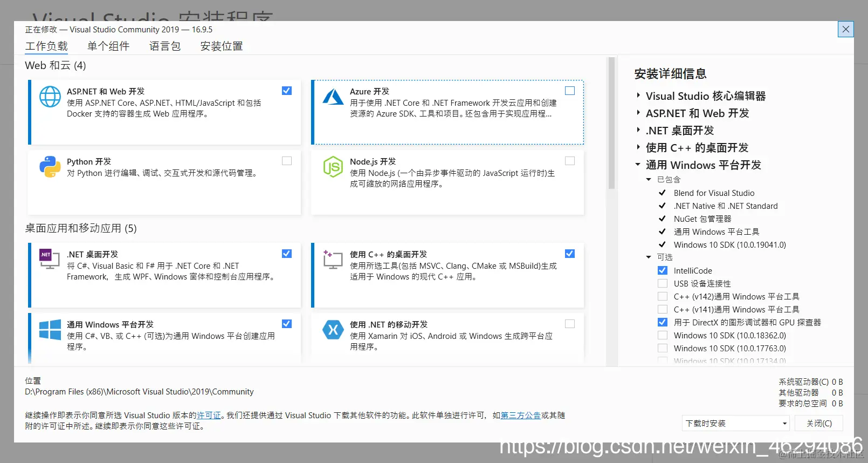This screenshot has width=868, height=463.
Task: Collapse 通用 Windows 平台开发 details node
Action: tap(638, 165)
